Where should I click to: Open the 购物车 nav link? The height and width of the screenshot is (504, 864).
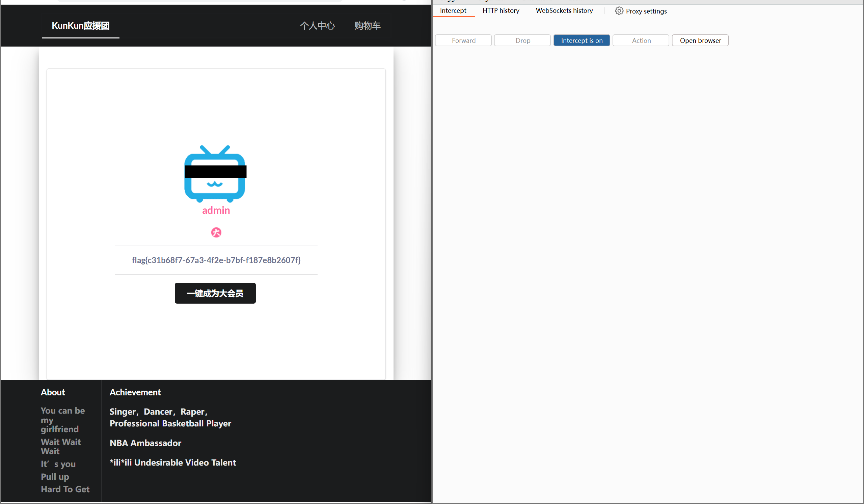click(368, 26)
